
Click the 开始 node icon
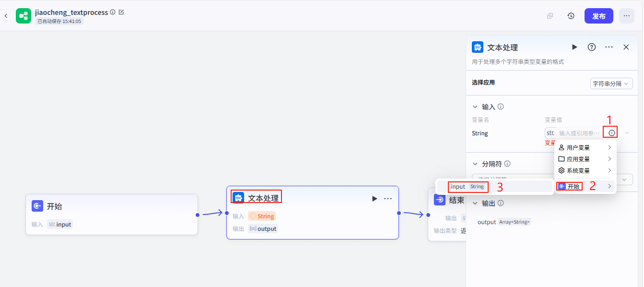coord(37,206)
